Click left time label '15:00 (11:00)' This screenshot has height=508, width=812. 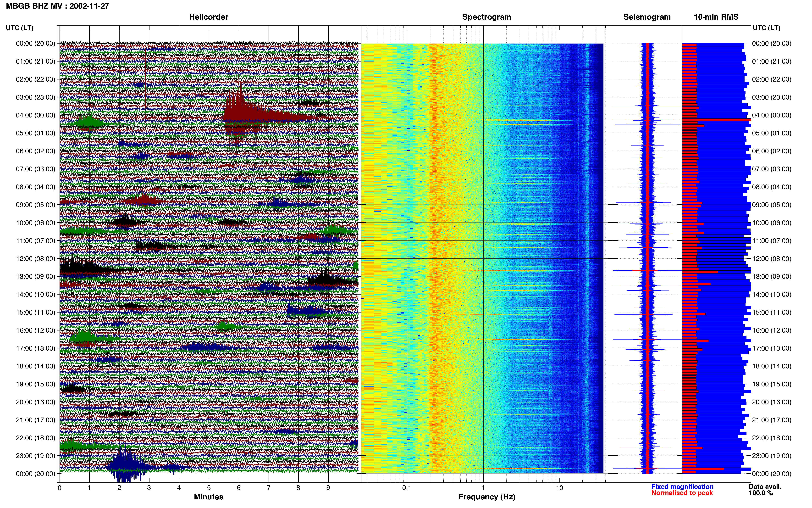click(x=36, y=313)
